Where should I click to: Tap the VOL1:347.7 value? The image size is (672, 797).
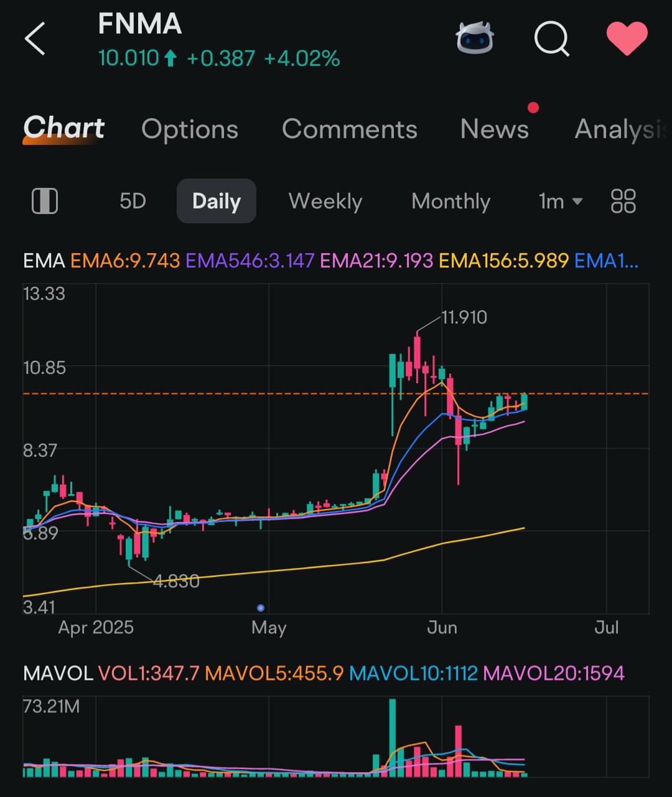point(149,673)
